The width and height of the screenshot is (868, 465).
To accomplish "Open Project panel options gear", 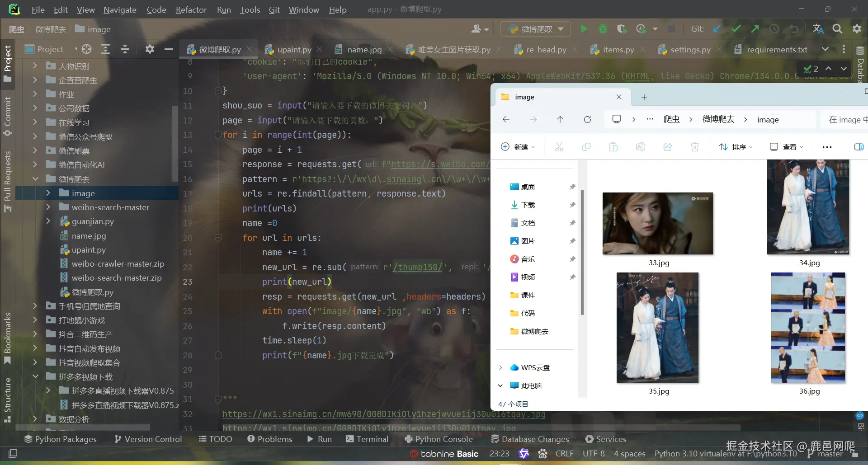I will point(150,49).
